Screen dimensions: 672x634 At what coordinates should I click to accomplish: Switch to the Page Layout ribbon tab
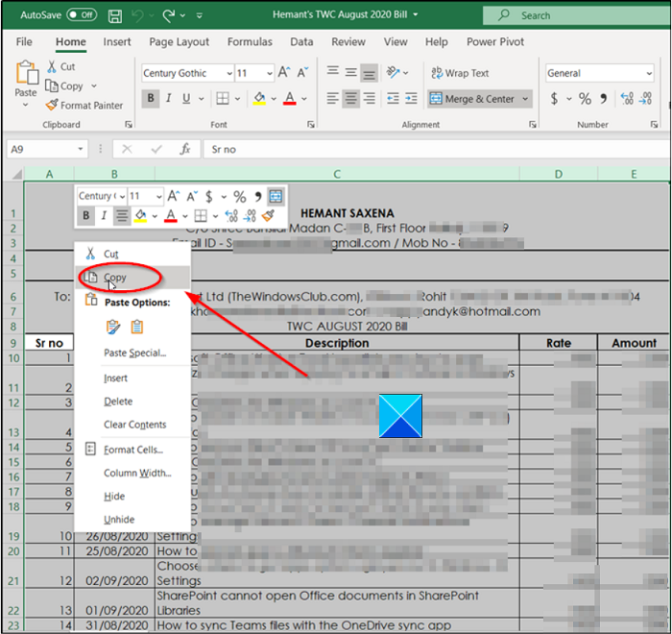(x=179, y=42)
